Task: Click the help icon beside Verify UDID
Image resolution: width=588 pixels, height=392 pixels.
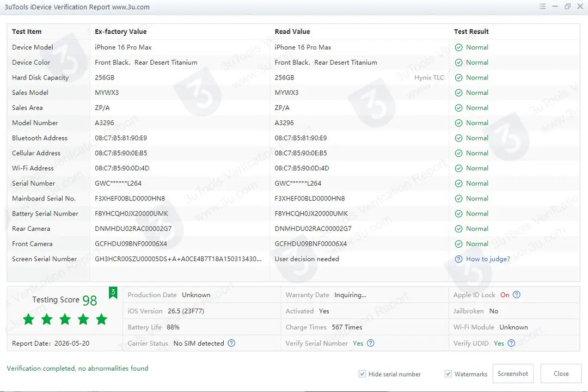Action: [511, 343]
